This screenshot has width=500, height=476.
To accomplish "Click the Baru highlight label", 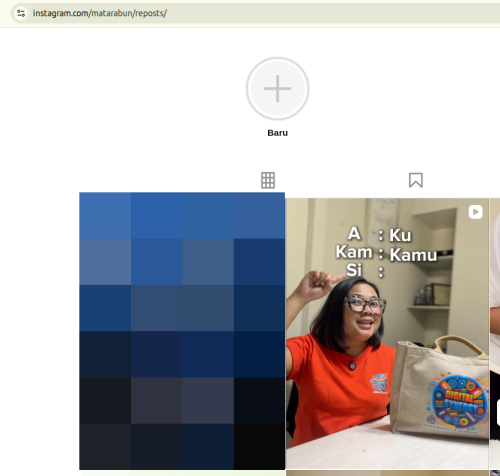I will tap(278, 133).
